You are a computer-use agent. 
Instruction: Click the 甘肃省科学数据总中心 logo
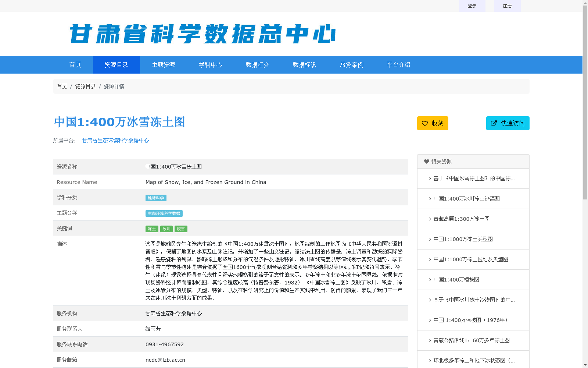[x=202, y=34]
